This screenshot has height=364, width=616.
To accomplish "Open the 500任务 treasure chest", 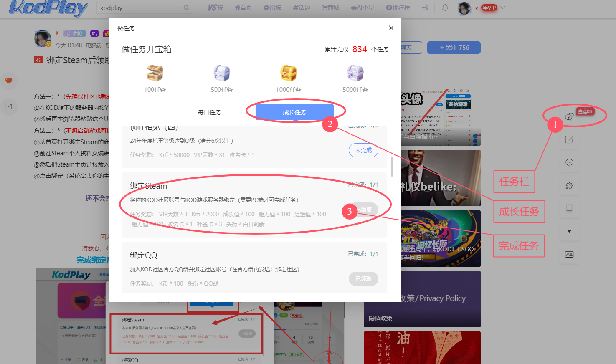I will coord(221,73).
